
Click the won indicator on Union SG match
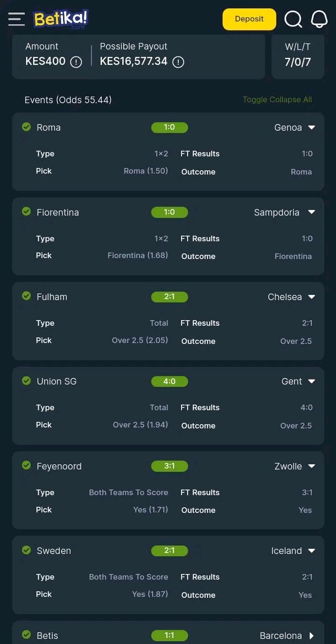tap(26, 380)
